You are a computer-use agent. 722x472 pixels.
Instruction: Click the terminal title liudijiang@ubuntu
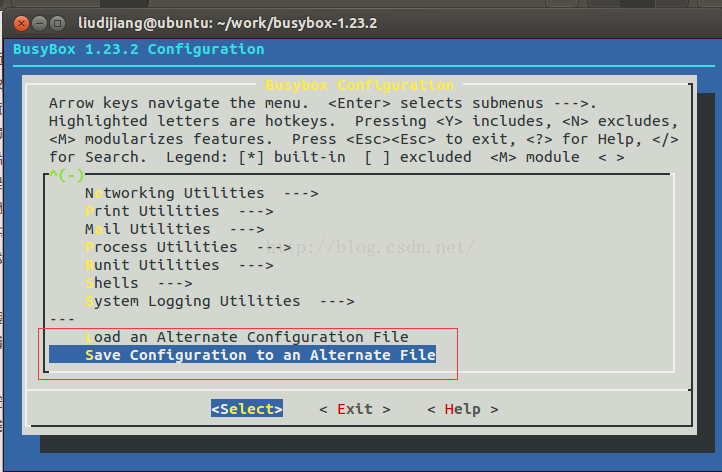227,23
